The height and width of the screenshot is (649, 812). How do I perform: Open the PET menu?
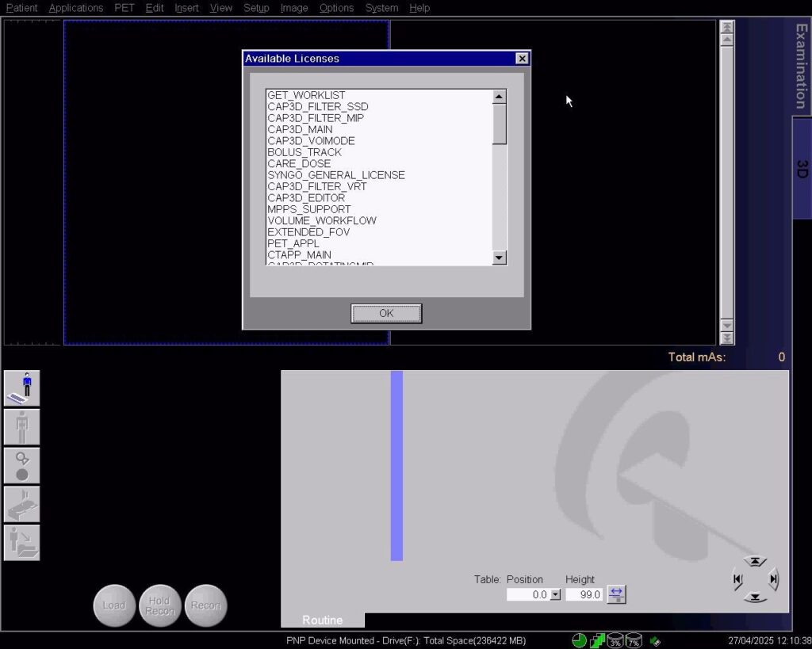124,8
